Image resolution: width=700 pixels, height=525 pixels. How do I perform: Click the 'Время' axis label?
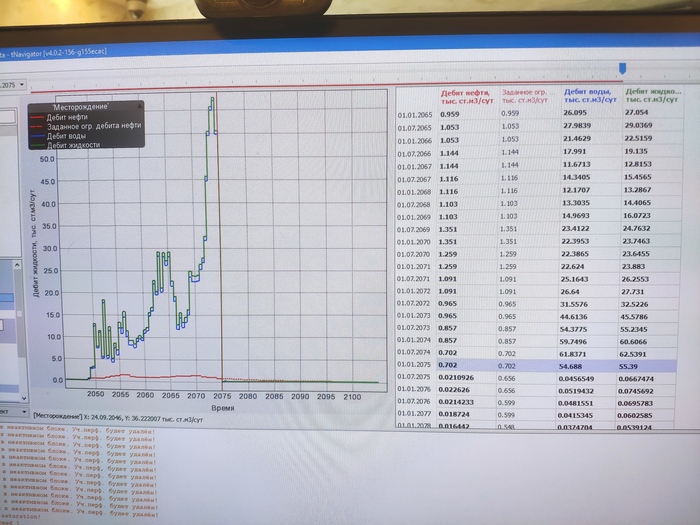click(x=222, y=408)
